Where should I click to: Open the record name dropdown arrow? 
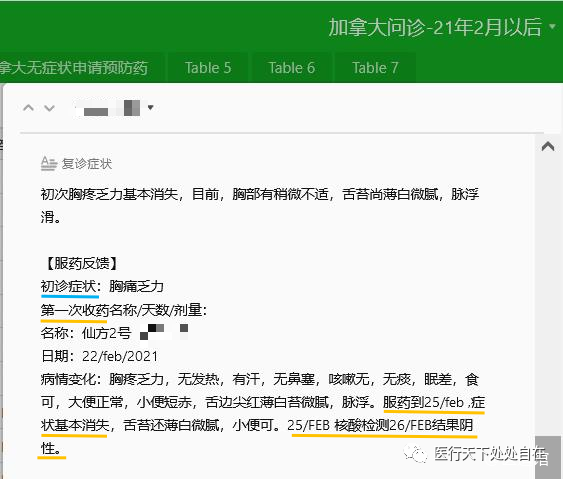pos(150,107)
